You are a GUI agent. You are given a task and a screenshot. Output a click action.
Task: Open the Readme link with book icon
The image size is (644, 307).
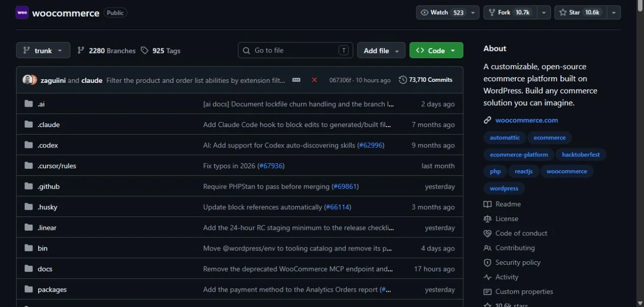coord(502,204)
